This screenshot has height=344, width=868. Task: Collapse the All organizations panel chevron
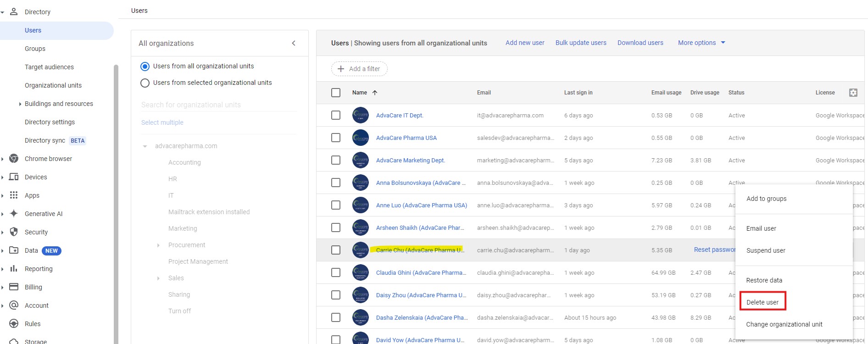[294, 43]
